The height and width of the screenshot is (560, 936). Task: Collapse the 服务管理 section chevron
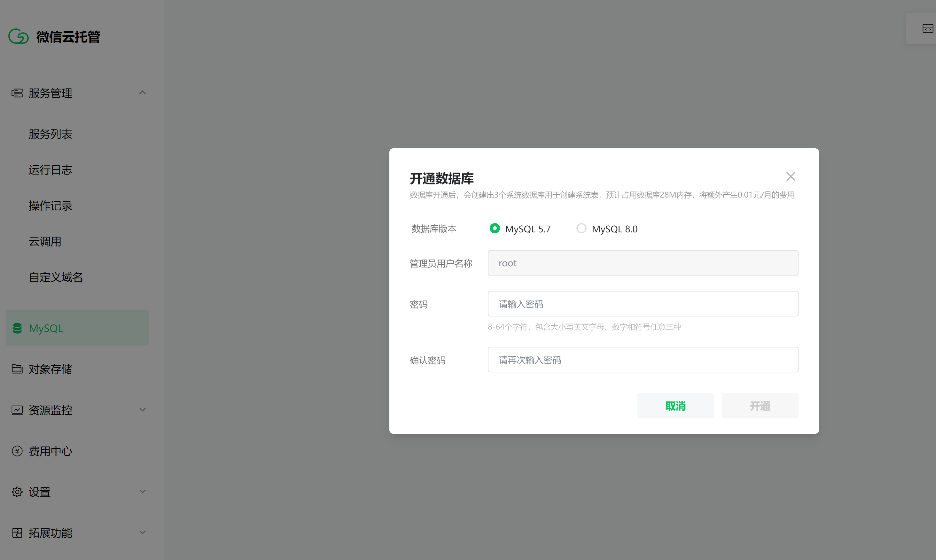click(142, 92)
